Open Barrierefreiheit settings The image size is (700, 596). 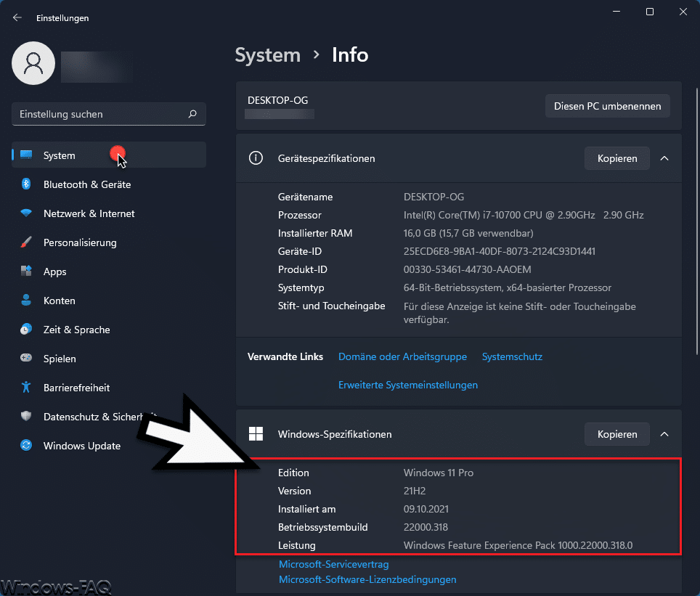pyautogui.click(x=109, y=387)
